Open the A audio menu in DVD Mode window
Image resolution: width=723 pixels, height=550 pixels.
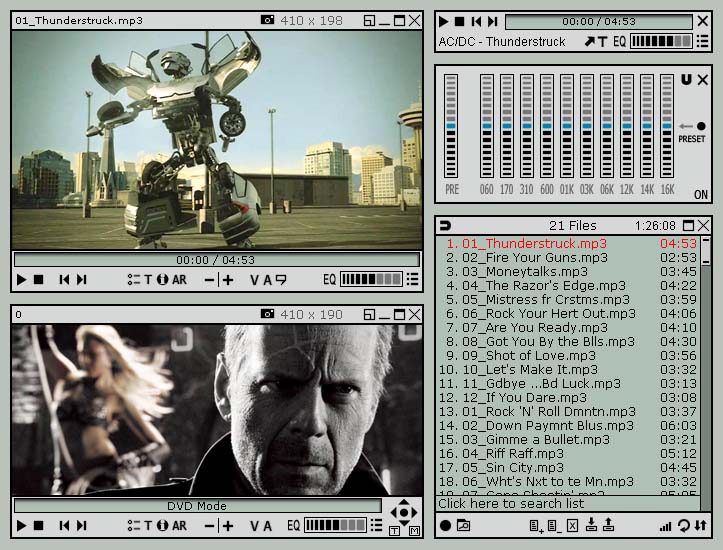click(x=267, y=526)
